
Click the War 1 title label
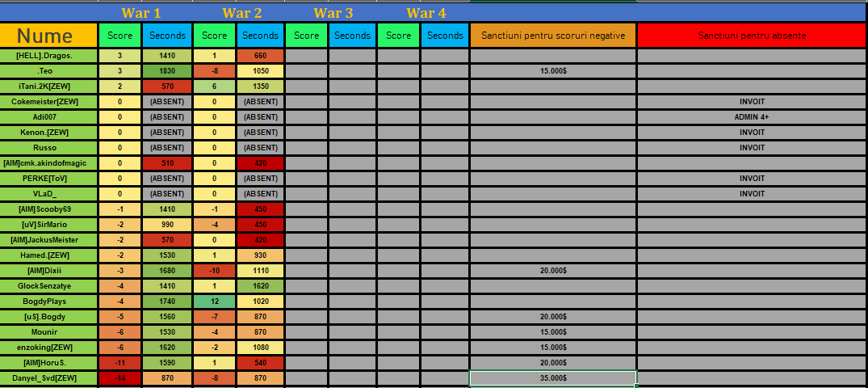point(141,13)
